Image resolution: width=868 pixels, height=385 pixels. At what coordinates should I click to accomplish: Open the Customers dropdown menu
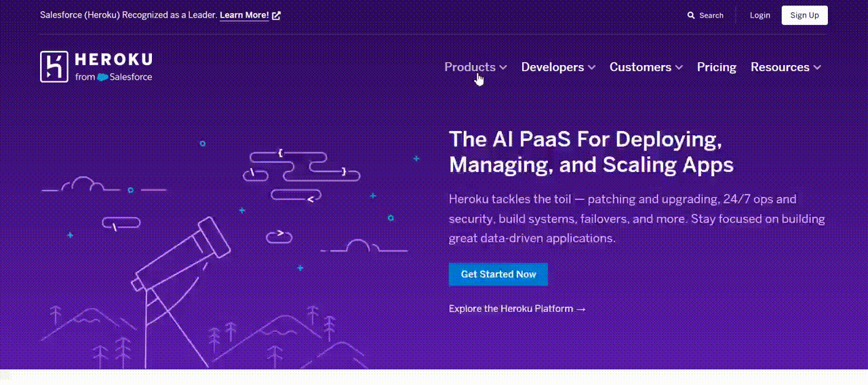coord(646,67)
